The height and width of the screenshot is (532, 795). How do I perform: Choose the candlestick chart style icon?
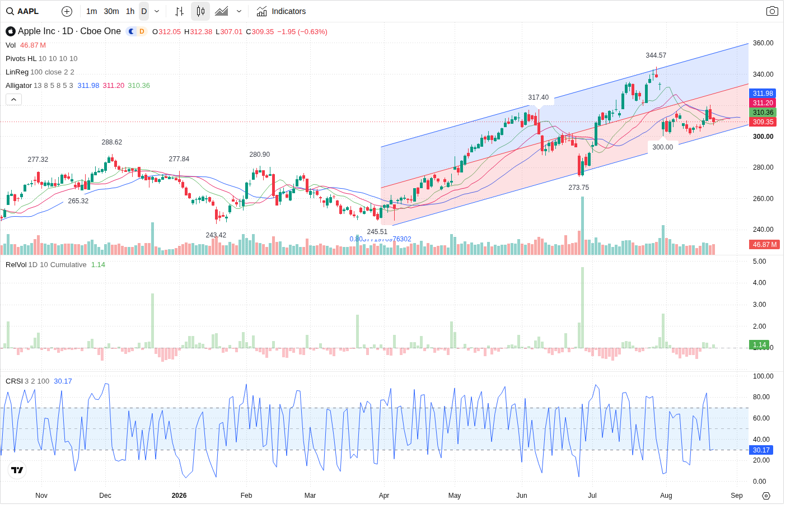[200, 11]
